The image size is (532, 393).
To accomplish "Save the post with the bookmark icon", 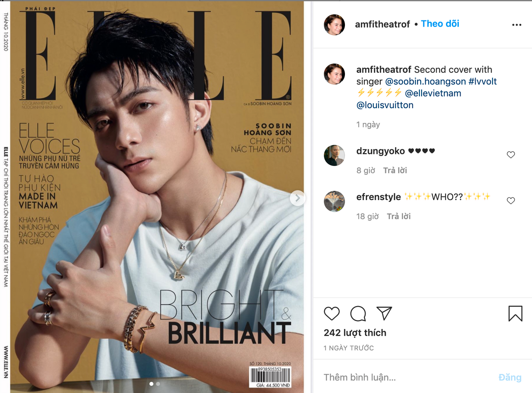I will click(x=515, y=314).
